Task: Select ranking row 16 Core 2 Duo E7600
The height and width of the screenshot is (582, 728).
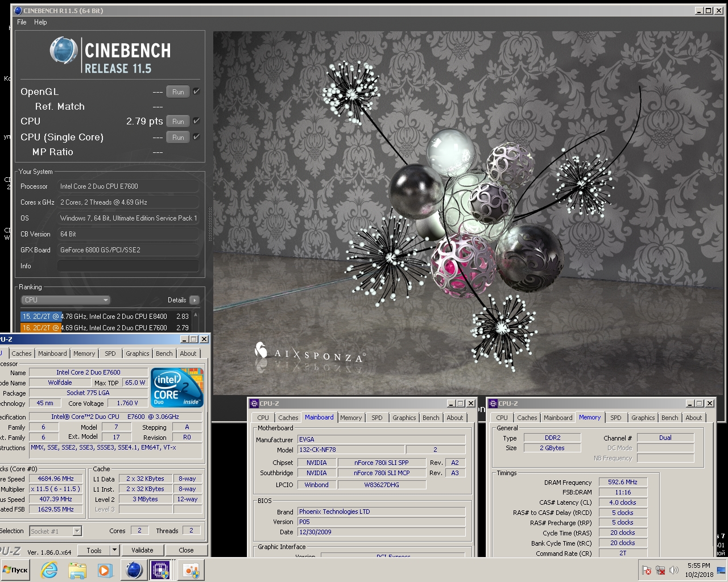Action: tap(105, 328)
